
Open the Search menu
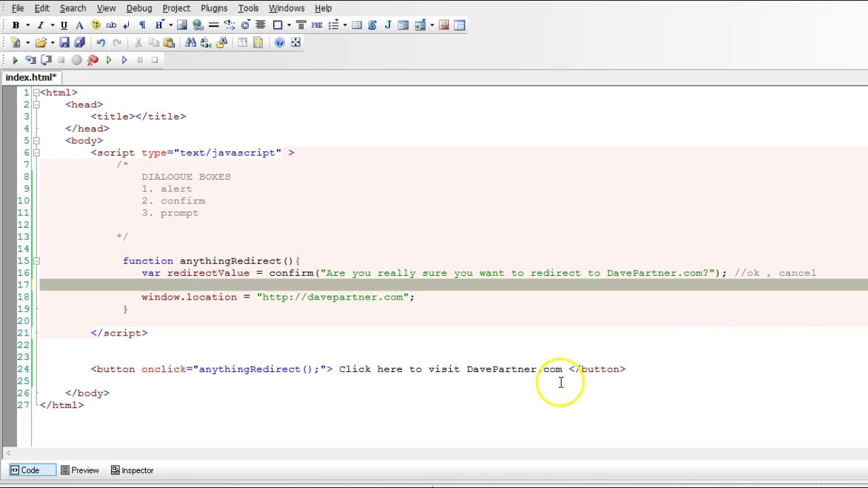73,8
